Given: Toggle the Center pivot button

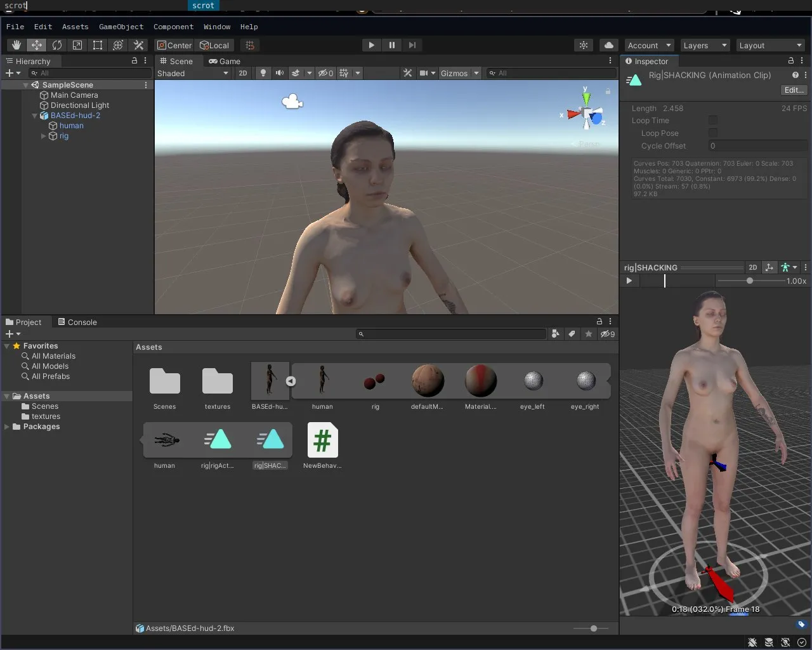Looking at the screenshot, I should coord(174,45).
